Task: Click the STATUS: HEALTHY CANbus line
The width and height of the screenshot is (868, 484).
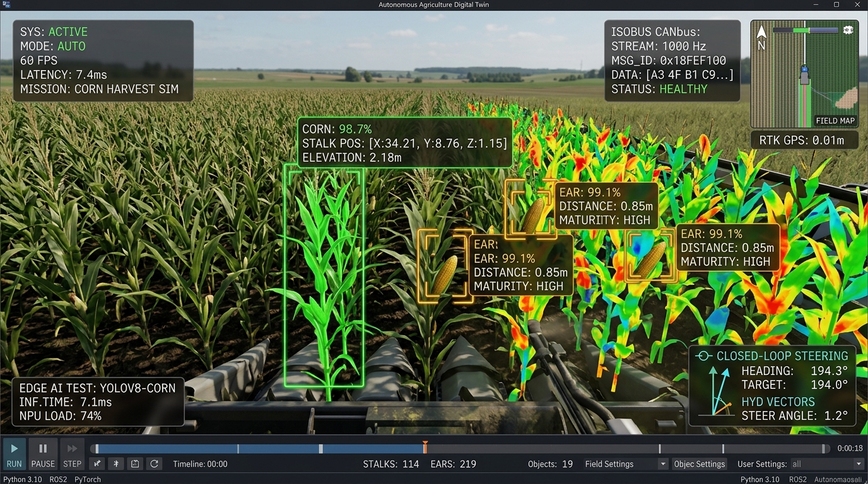Action: pos(659,89)
